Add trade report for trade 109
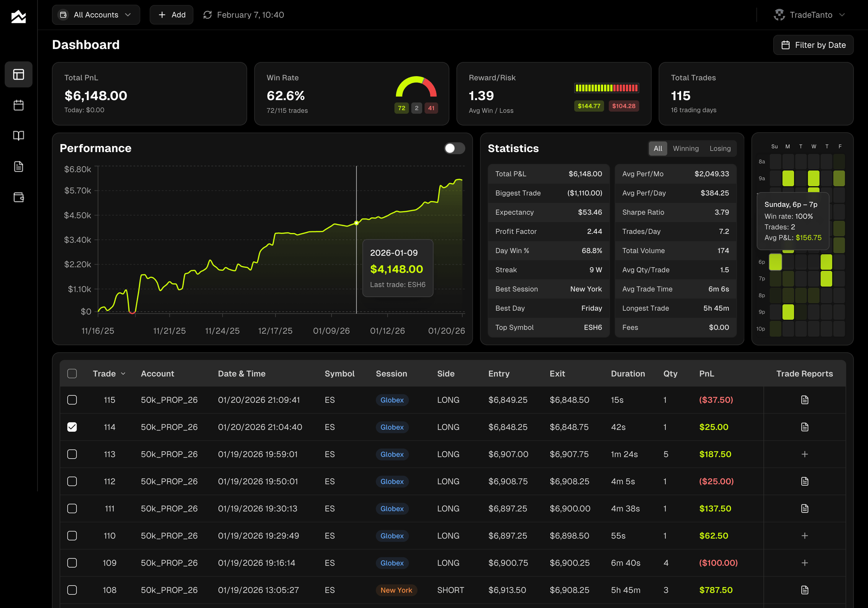The height and width of the screenshot is (608, 868). pyautogui.click(x=805, y=563)
